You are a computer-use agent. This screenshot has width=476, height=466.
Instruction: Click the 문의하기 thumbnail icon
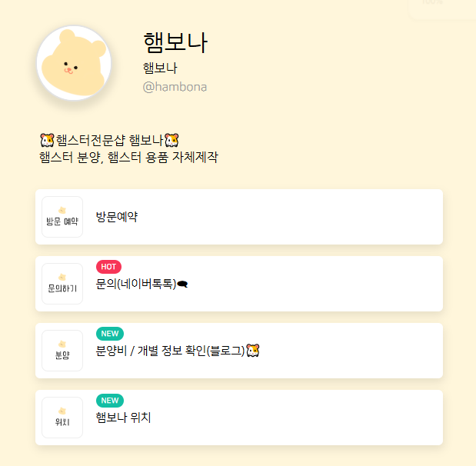click(62, 284)
